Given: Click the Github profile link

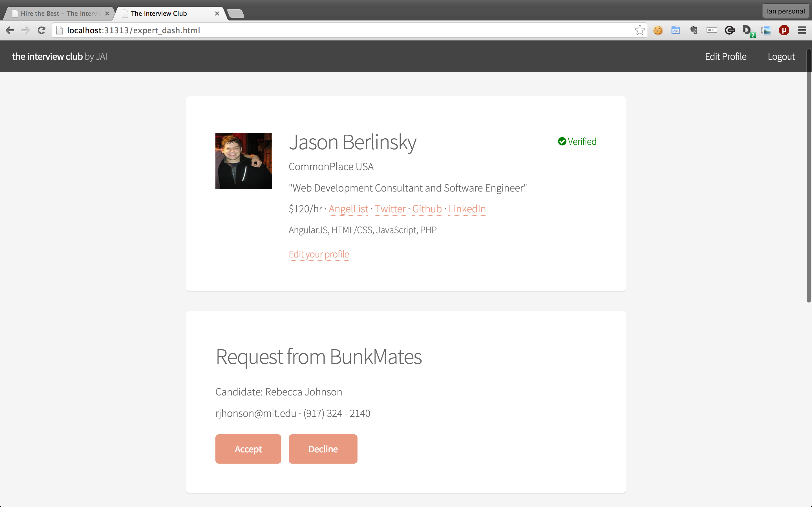Looking at the screenshot, I should coord(427,209).
